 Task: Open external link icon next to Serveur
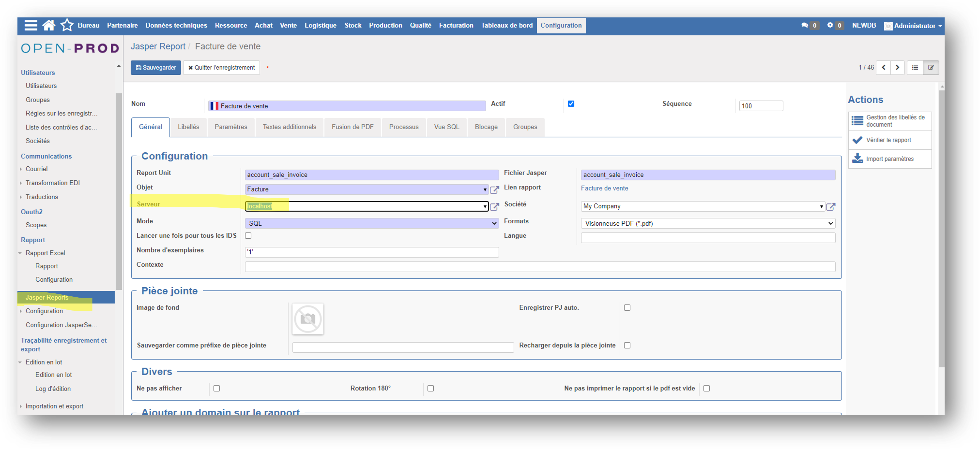point(494,206)
